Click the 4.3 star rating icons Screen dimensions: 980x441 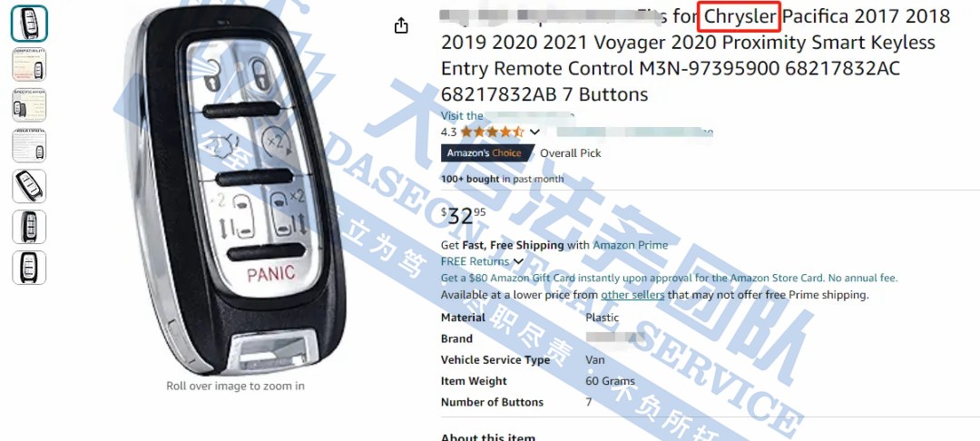[492, 132]
